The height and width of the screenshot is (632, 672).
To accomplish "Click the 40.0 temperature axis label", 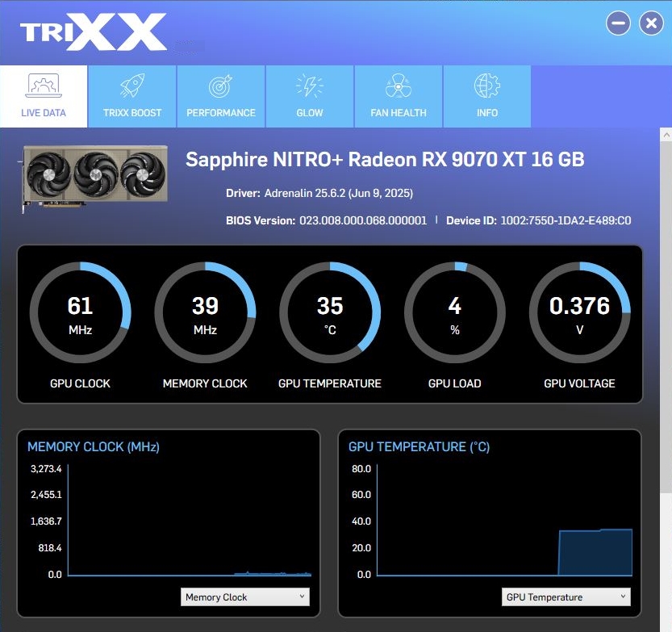I will coord(361,521).
